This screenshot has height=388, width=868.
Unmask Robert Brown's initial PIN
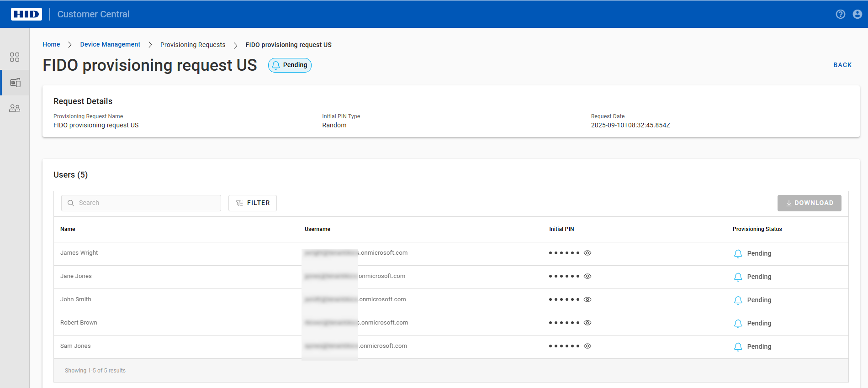pyautogui.click(x=587, y=323)
